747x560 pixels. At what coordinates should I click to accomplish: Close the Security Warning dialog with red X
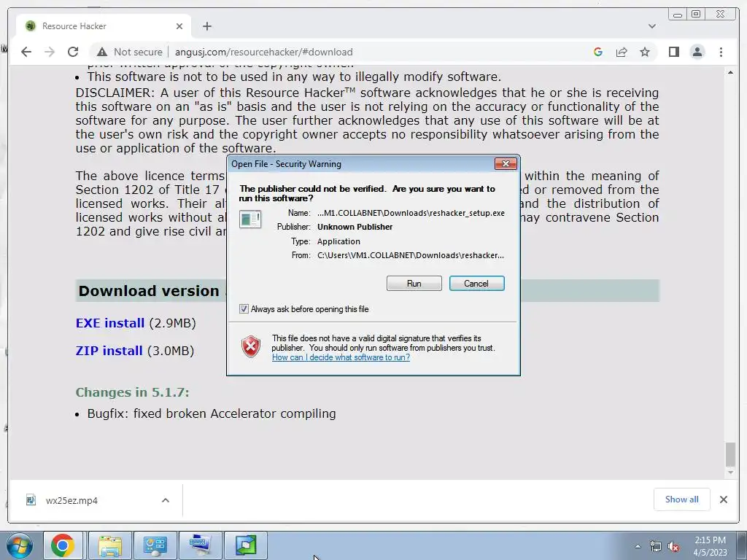click(x=506, y=164)
